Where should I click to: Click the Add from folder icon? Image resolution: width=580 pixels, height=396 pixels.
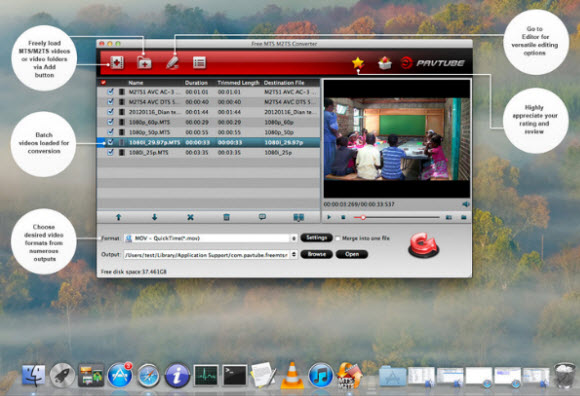tap(144, 62)
